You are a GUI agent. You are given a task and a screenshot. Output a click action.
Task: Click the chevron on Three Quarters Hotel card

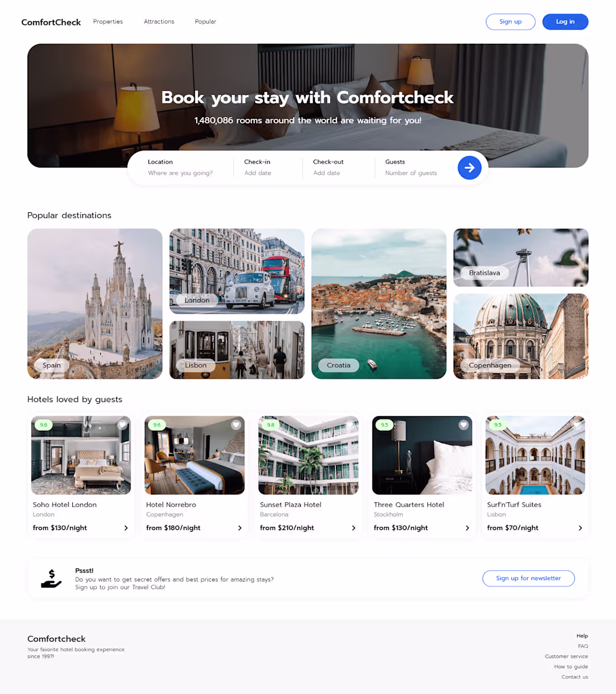[x=467, y=528]
